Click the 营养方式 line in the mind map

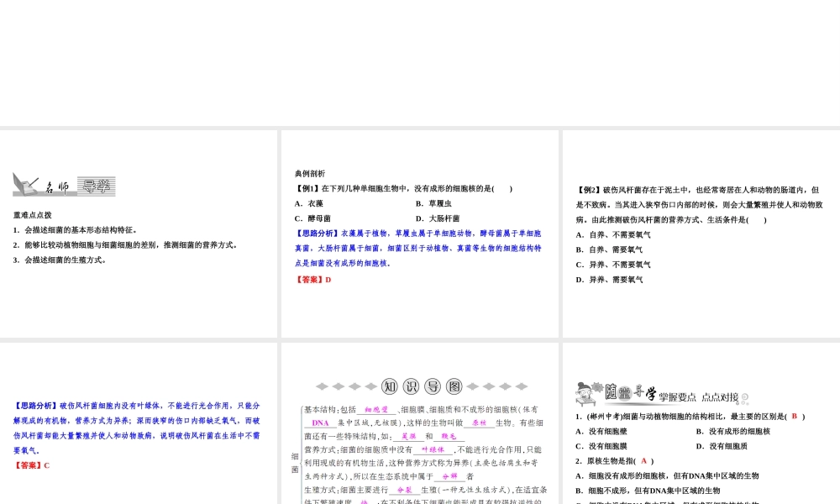[x=423, y=450]
